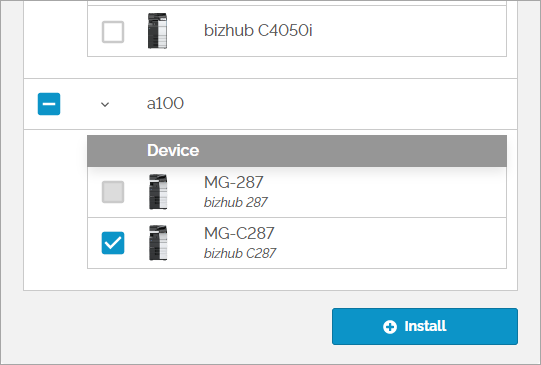Click the greyed-out MG-287 checkbox
Screen dimensions: 541x365
pos(113,192)
